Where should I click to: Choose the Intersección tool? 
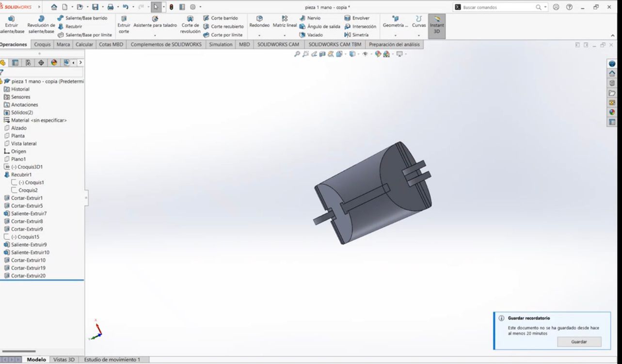360,27
